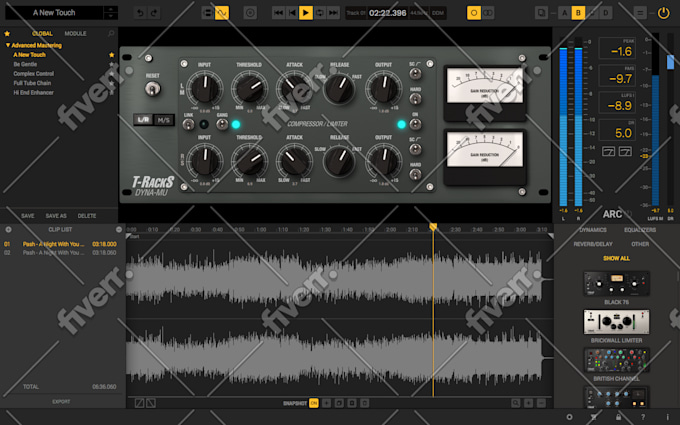Click the SAVE AS preset button
Viewport: 680px width, 425px height.
pos(56,216)
